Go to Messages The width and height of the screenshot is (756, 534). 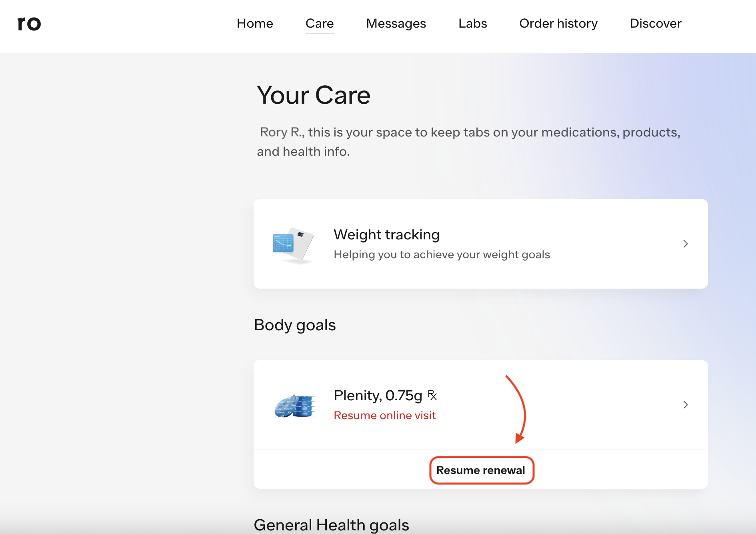click(x=396, y=24)
